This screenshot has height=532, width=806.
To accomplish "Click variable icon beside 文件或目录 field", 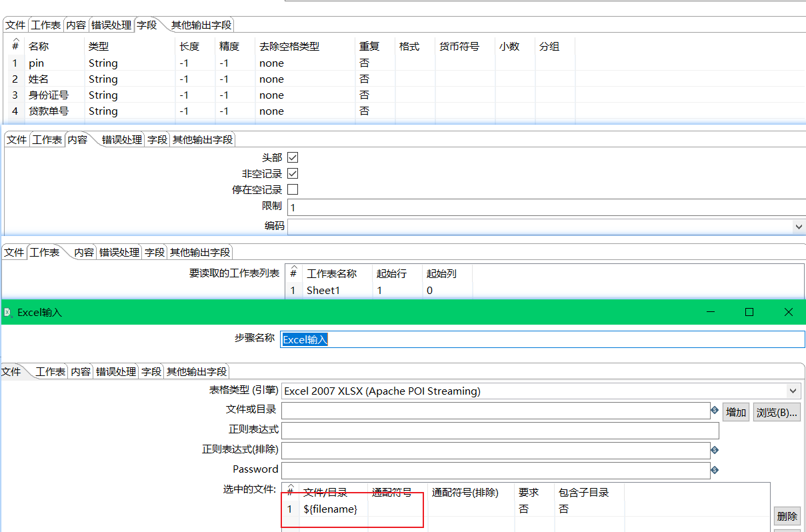I will pyautogui.click(x=715, y=411).
